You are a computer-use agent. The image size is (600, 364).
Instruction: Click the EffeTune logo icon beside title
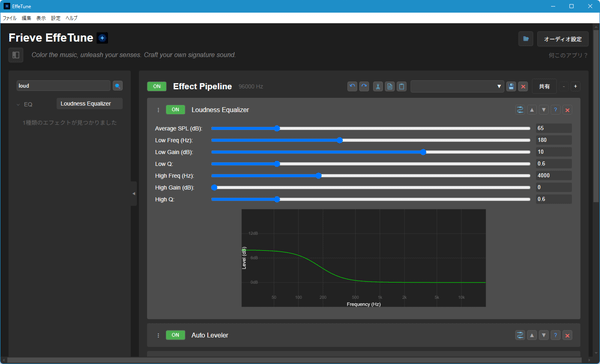click(102, 38)
